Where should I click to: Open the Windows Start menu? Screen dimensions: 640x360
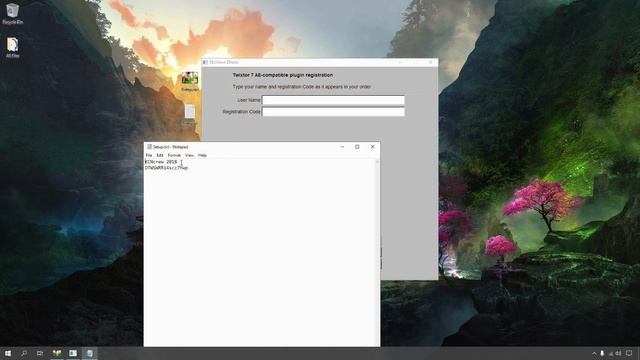pyautogui.click(x=8, y=353)
